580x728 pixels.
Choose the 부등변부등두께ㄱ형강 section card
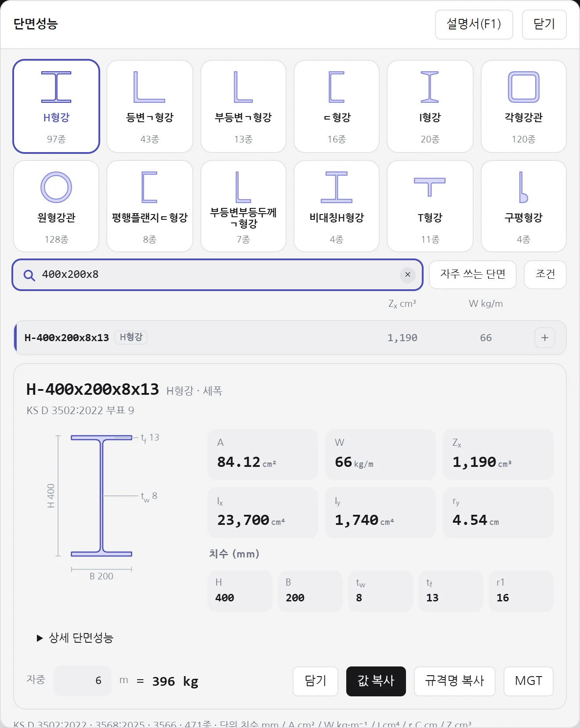tap(243, 206)
